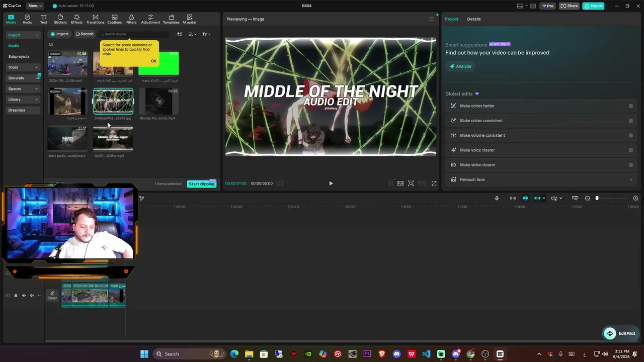Image resolution: width=644 pixels, height=362 pixels.
Task: Toggle Make colors better option
Action: coord(631,106)
